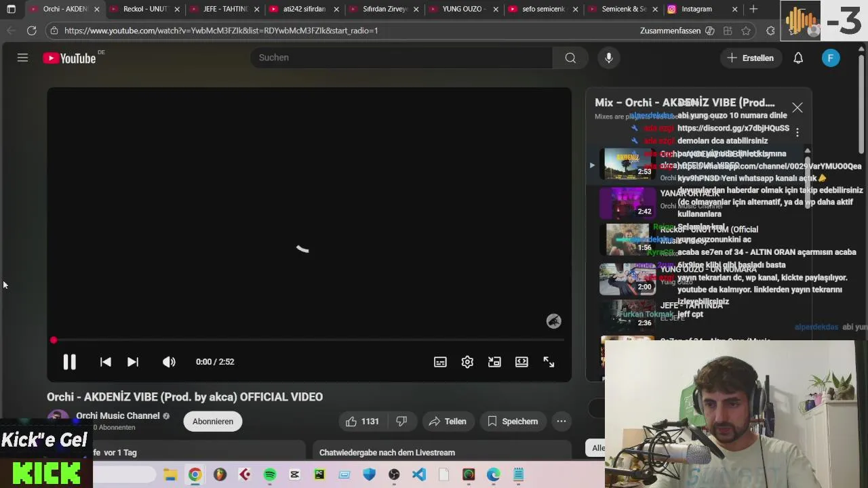Image resolution: width=868 pixels, height=488 pixels.
Task: Switch to the sefo semicenk browser tab
Action: tap(543, 9)
